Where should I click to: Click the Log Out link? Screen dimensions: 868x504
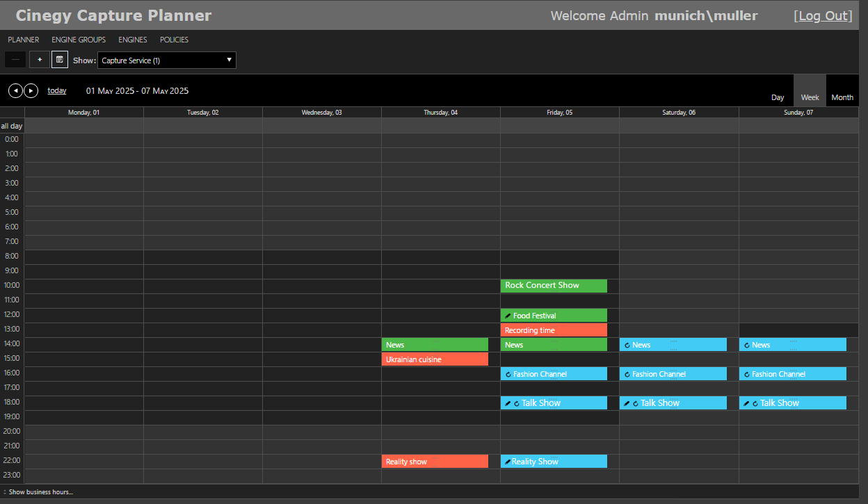pos(823,15)
